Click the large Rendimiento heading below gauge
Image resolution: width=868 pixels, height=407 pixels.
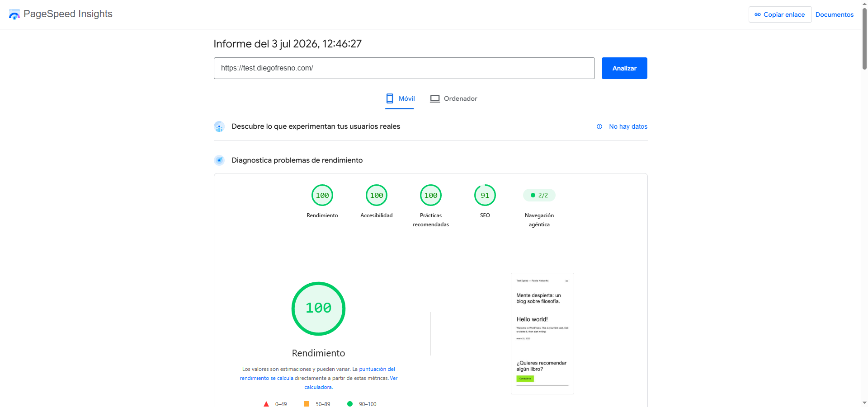click(319, 353)
